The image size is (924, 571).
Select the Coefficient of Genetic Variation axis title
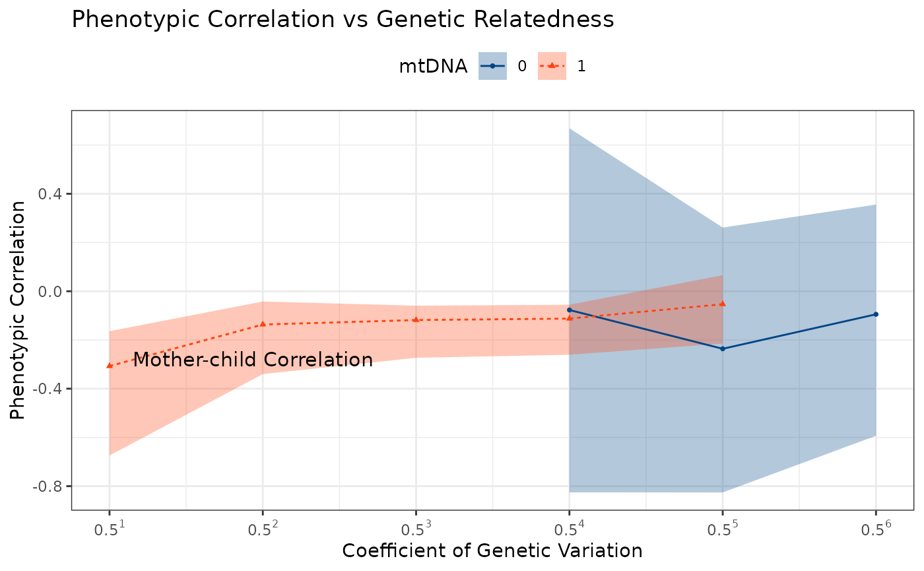pyautogui.click(x=492, y=551)
